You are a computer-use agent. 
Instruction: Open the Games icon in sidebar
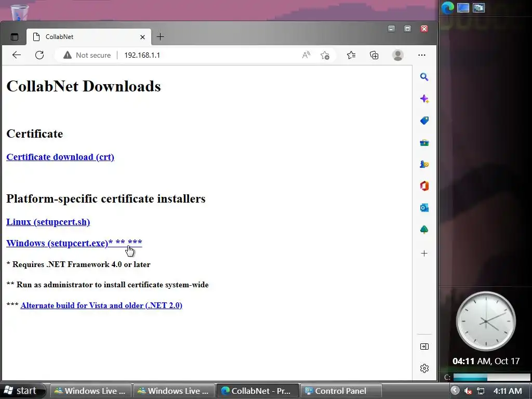[424, 164]
